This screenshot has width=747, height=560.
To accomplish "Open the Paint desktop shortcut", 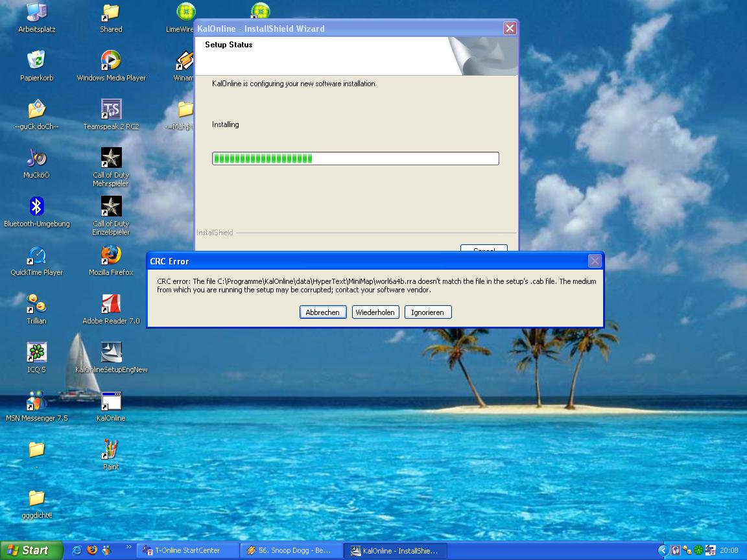I will click(111, 455).
